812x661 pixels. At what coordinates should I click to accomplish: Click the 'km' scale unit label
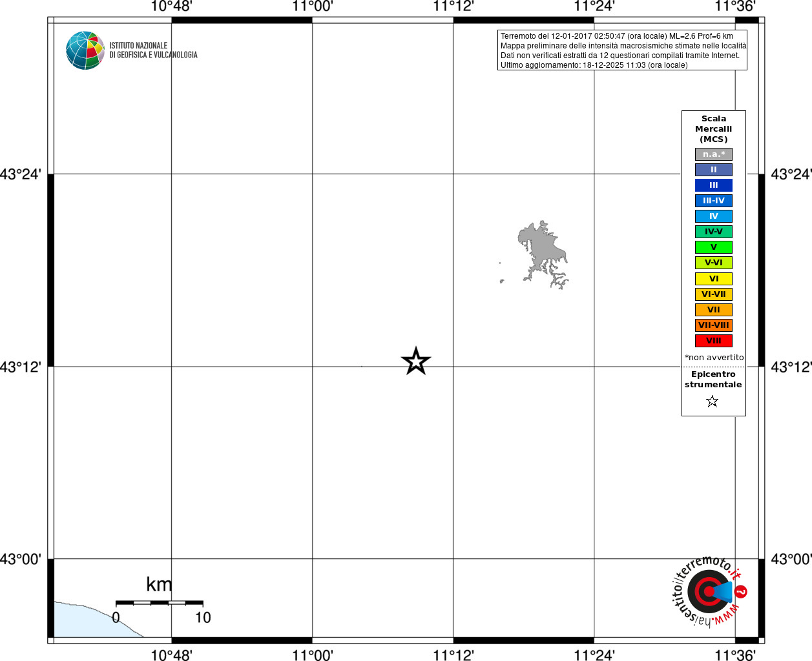point(159,584)
